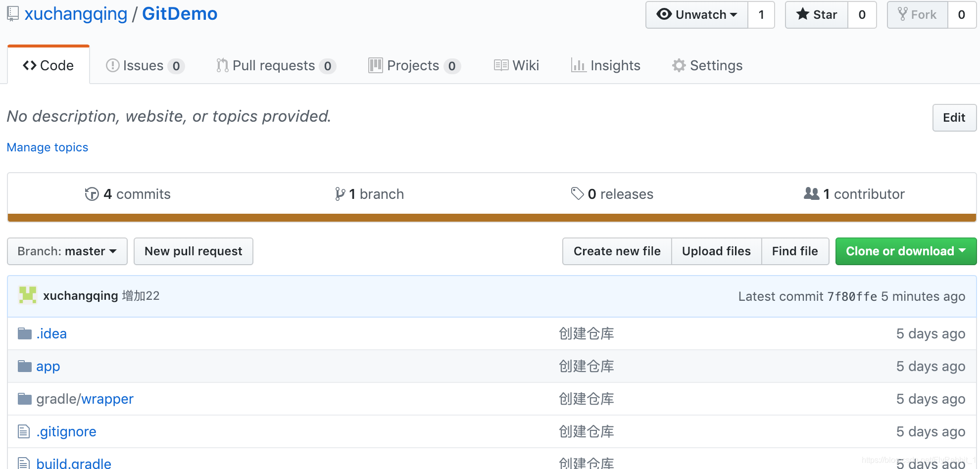Click the pull request icon in the tab
Screen dimensions: 980x469
click(x=222, y=65)
